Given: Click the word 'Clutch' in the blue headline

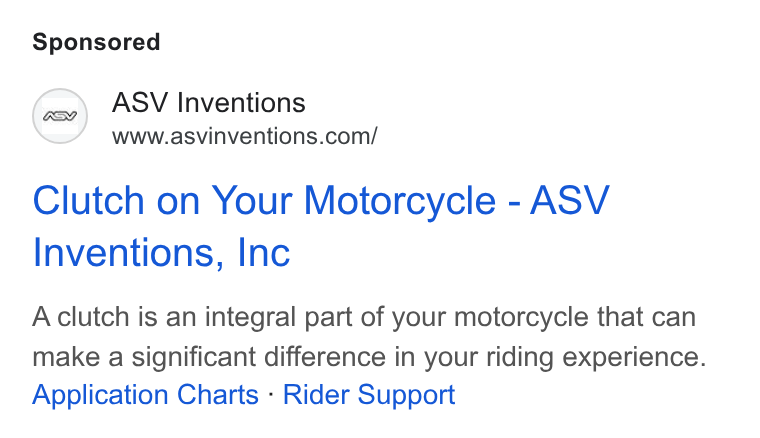Looking at the screenshot, I should point(89,200).
